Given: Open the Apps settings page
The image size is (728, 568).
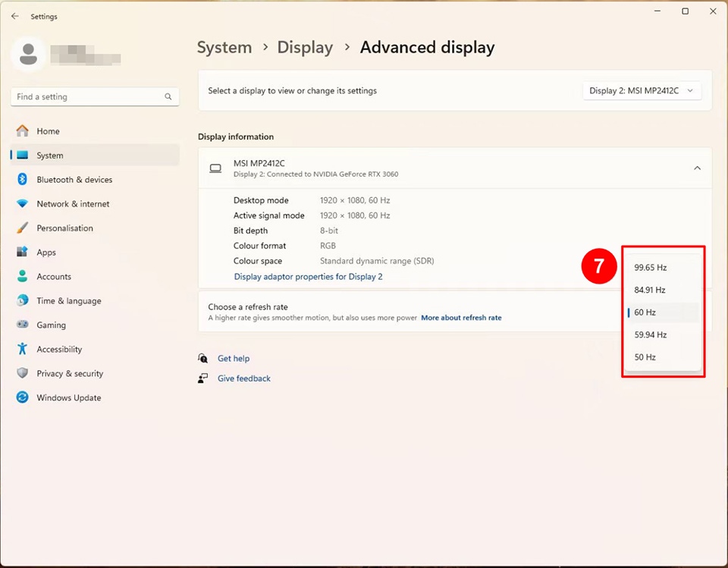Looking at the screenshot, I should coord(95,253).
